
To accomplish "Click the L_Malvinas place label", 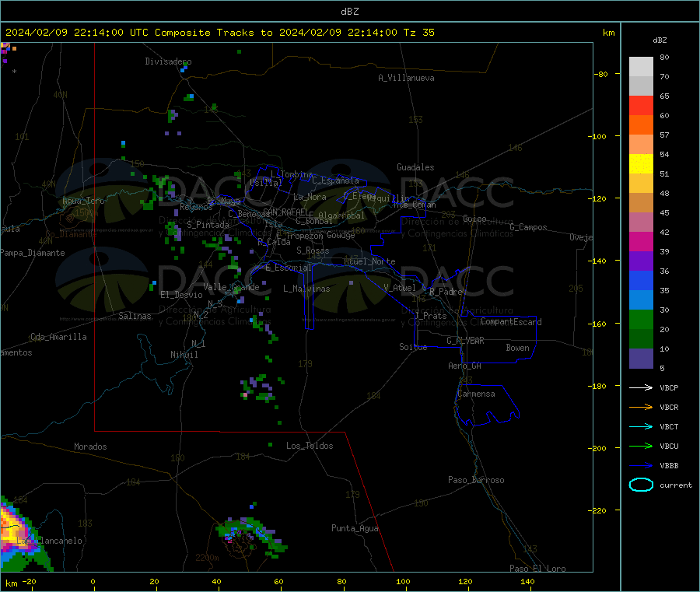I will (x=306, y=289).
